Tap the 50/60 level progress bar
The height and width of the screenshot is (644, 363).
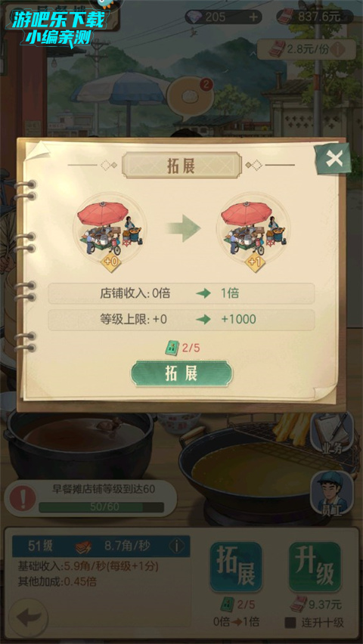(x=101, y=507)
